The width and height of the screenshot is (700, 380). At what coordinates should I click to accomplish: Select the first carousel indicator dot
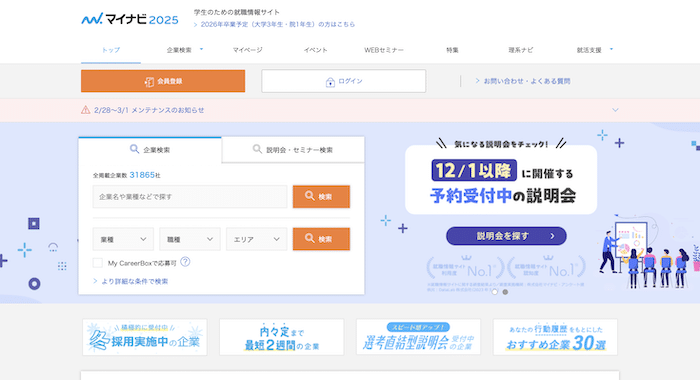(495, 292)
